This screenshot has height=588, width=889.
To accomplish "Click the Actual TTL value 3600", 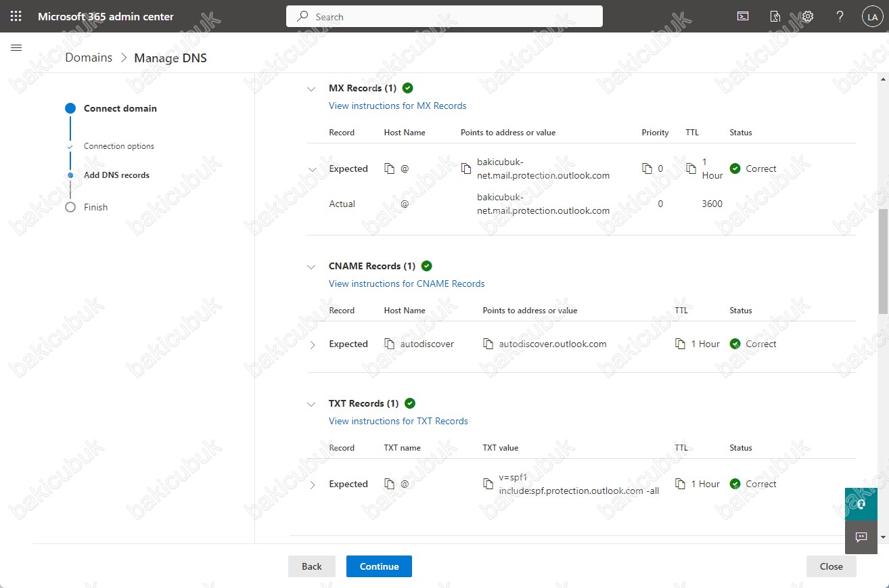I will pos(712,204).
